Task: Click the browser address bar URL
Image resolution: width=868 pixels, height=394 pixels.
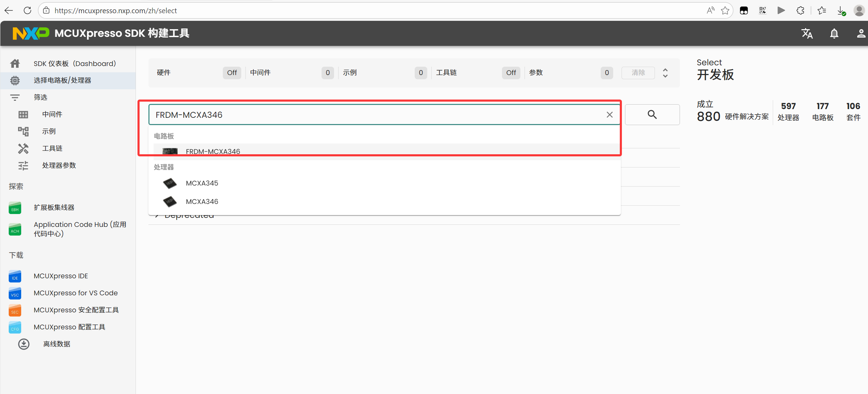Action: tap(116, 10)
